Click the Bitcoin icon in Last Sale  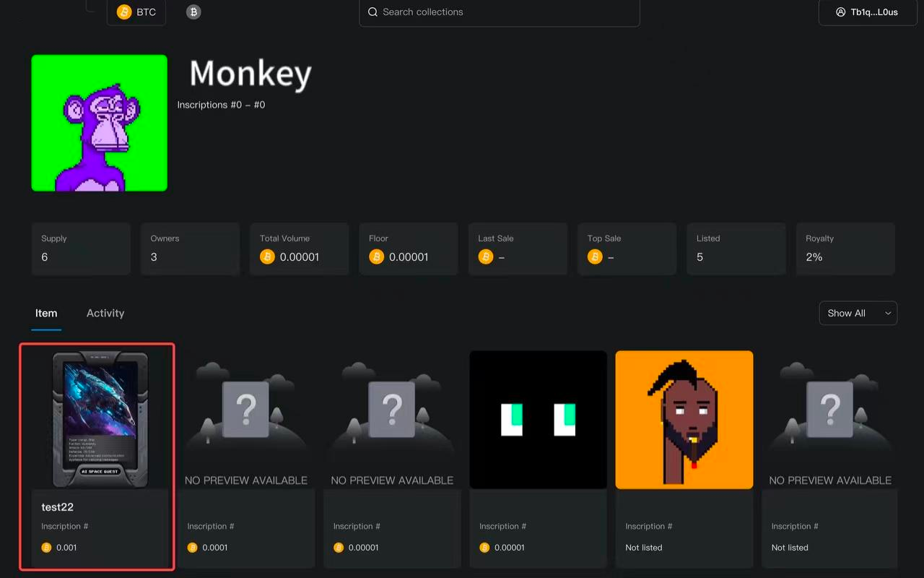coord(485,257)
